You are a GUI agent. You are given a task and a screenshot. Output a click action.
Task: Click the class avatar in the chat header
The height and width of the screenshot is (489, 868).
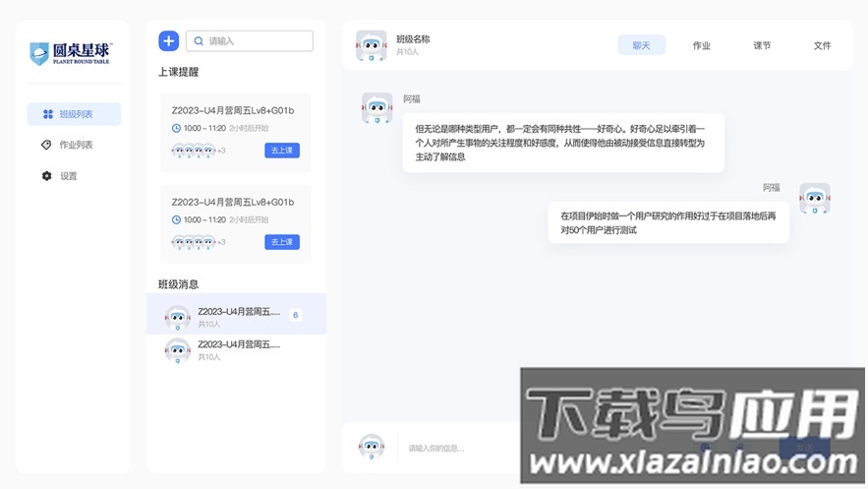371,45
